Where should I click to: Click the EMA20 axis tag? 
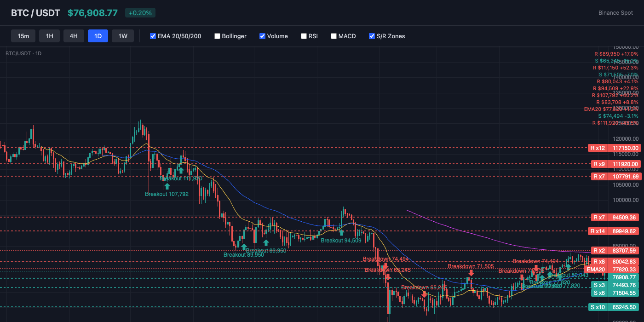[596, 269]
